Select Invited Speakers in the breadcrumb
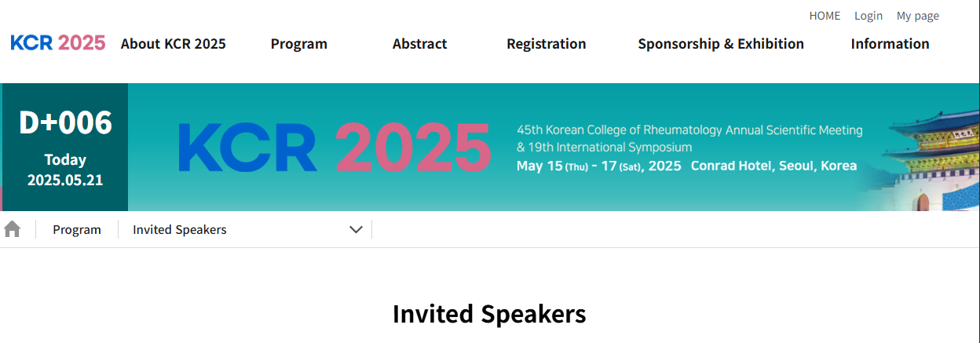The height and width of the screenshot is (343, 980). 180,229
